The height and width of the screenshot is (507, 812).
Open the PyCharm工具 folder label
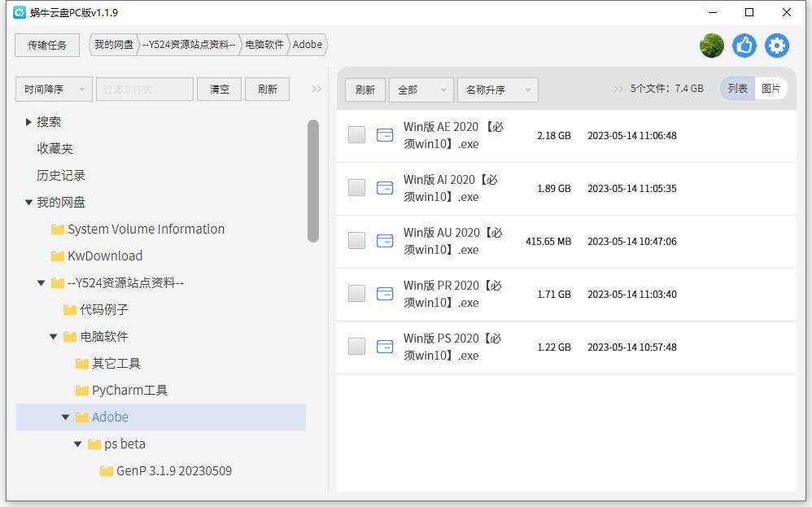(x=129, y=391)
